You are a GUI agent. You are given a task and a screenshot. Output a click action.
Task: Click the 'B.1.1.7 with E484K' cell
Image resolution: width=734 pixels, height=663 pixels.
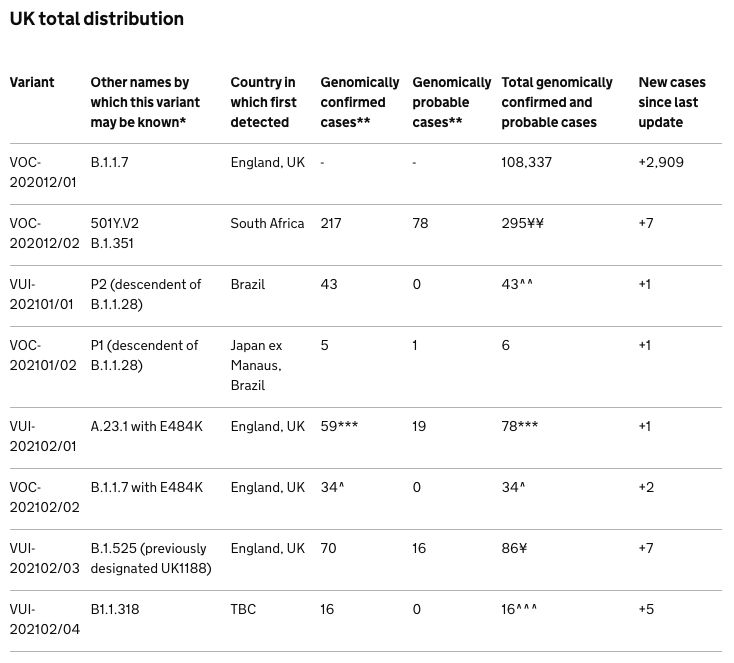(147, 487)
